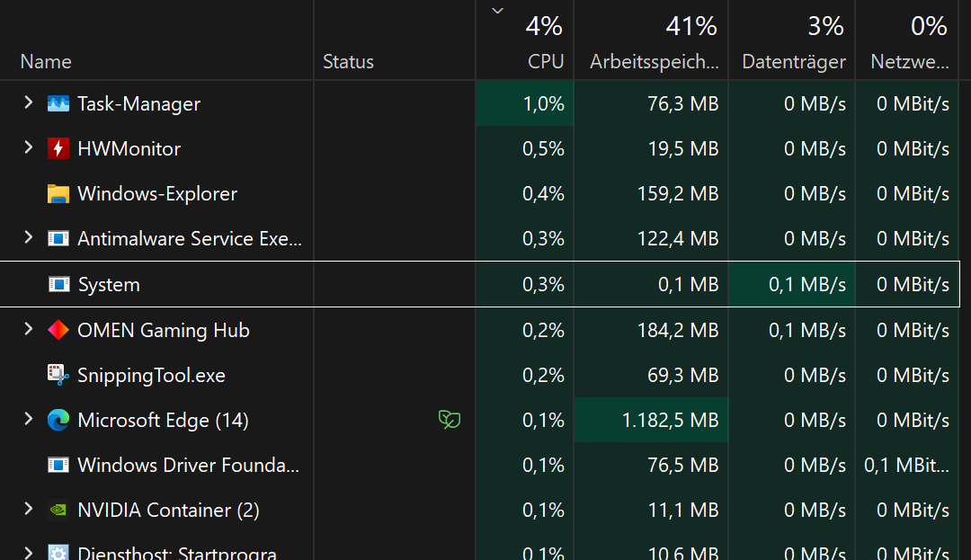971x560 pixels.
Task: Expand Microsoft Edge (14) processes
Action: pos(28,420)
